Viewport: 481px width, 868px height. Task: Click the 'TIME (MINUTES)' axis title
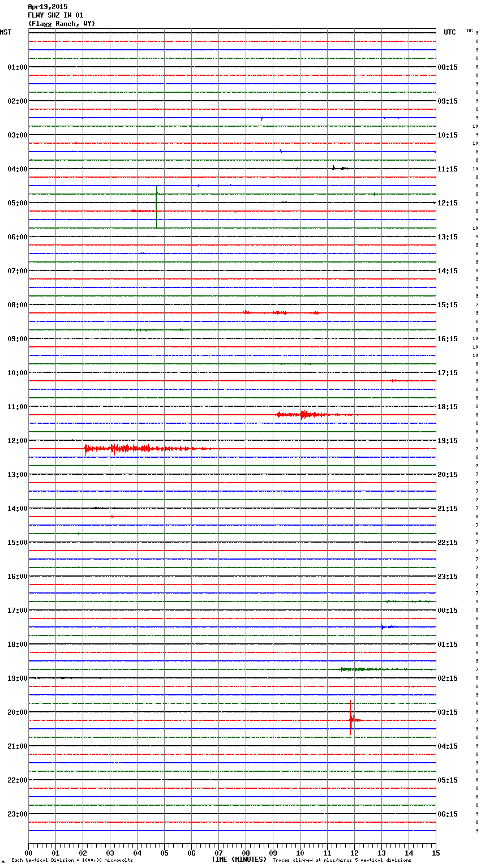(x=239, y=860)
